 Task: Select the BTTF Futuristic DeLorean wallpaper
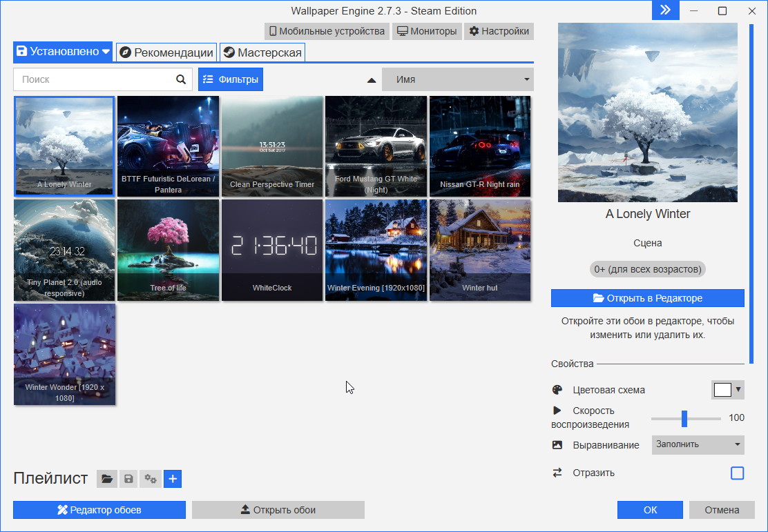pos(168,146)
